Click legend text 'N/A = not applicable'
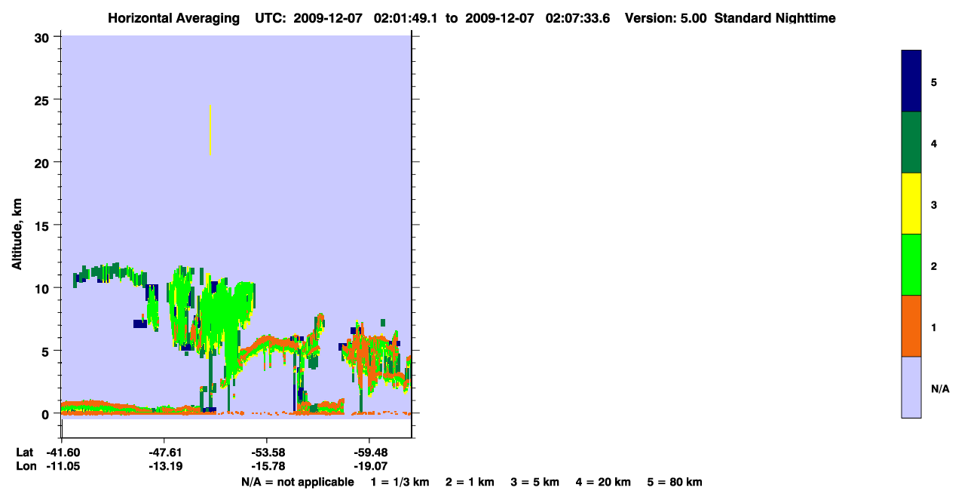 [297, 482]
